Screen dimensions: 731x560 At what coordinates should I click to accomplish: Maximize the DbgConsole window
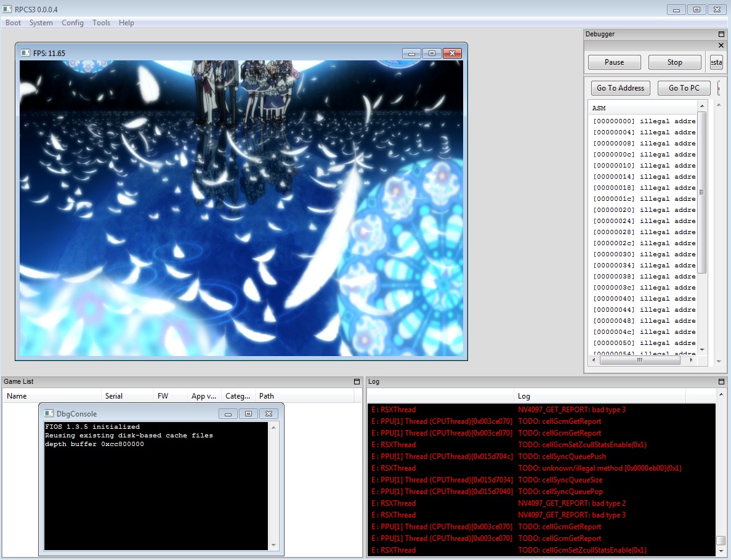[x=248, y=413]
